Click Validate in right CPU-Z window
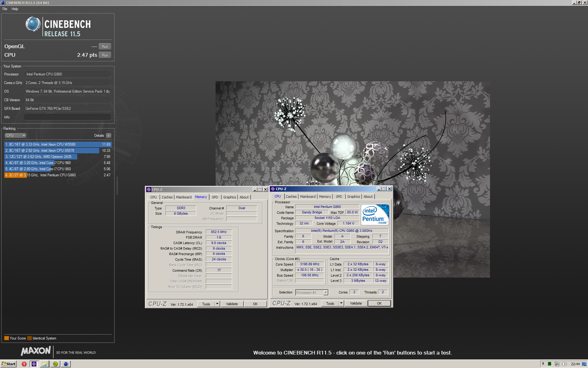Viewport: 588px width, 368px height. click(356, 303)
